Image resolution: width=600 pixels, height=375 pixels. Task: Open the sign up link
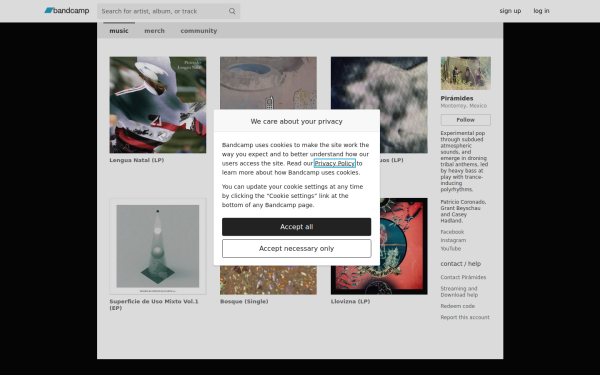[x=510, y=11]
